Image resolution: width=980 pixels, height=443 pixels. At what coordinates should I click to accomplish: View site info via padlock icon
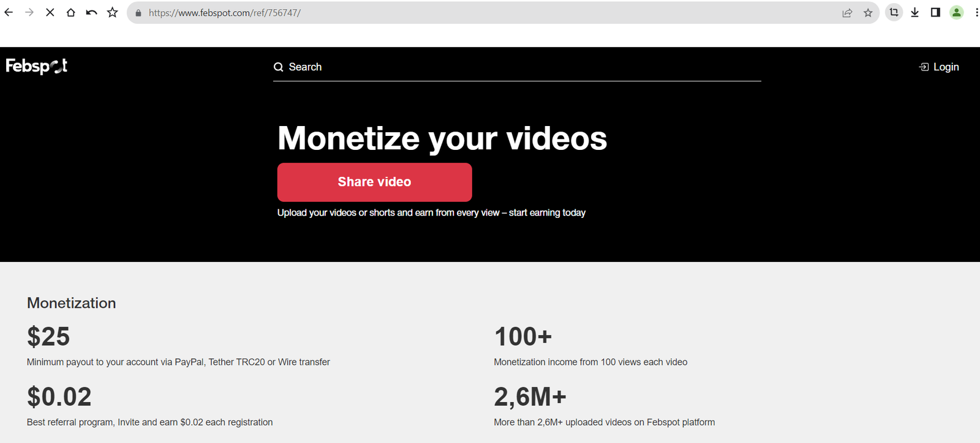point(138,13)
